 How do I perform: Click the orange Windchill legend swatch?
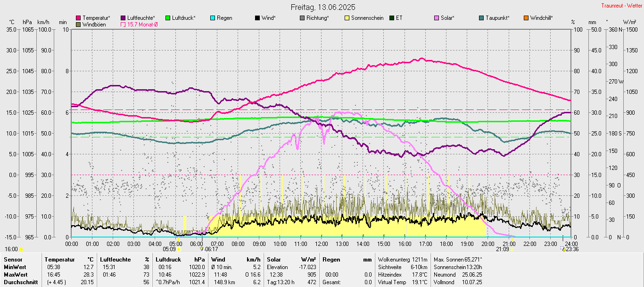(x=526, y=18)
